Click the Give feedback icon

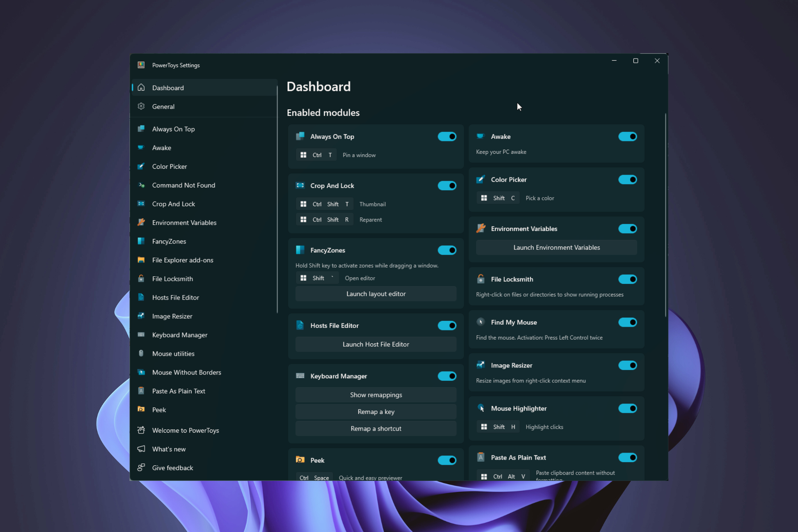(x=141, y=468)
